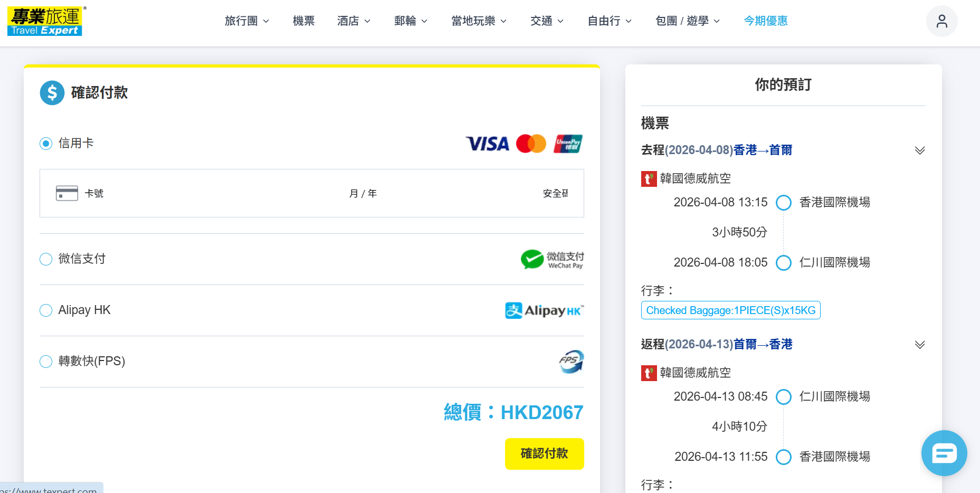Click the UnionPay card logo
Image resolution: width=980 pixels, height=493 pixels.
click(x=568, y=144)
